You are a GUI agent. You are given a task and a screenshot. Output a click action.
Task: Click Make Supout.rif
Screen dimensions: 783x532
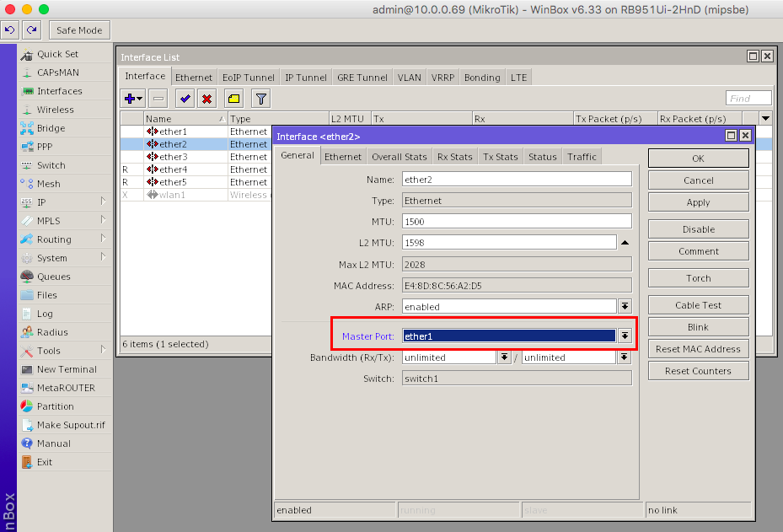pyautogui.click(x=71, y=425)
